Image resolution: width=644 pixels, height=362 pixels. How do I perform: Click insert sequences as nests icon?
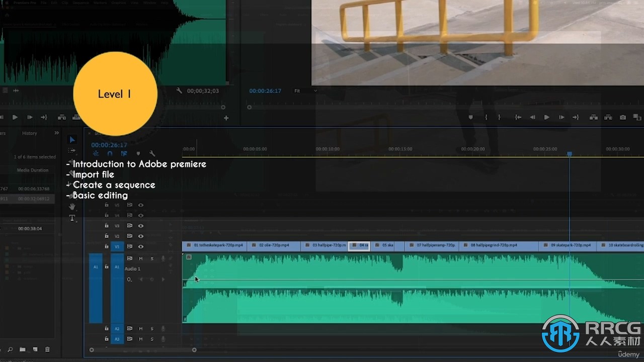(96, 154)
